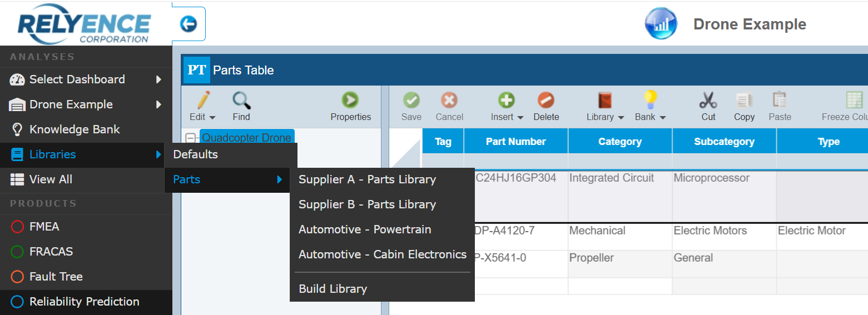
Task: Open Automotive - Cabin Electronics library
Action: (x=382, y=254)
